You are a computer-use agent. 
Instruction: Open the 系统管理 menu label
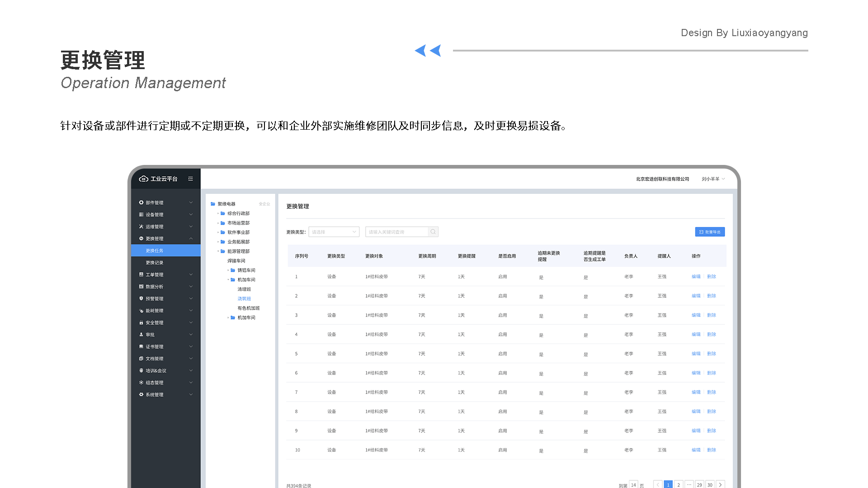point(155,394)
